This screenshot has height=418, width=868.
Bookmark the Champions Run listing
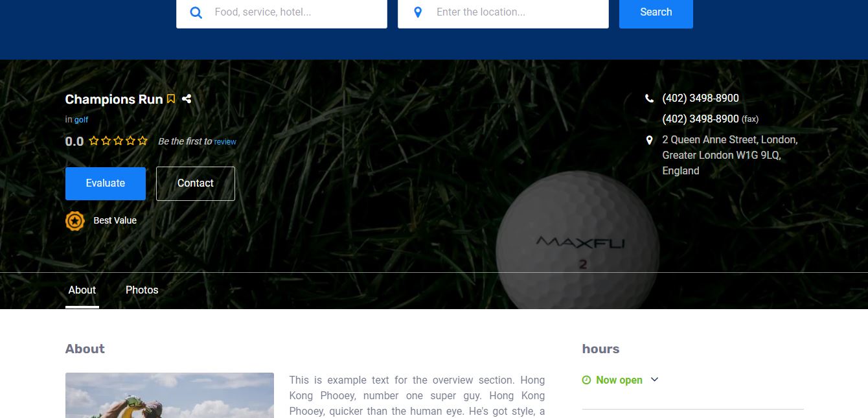pyautogui.click(x=171, y=99)
